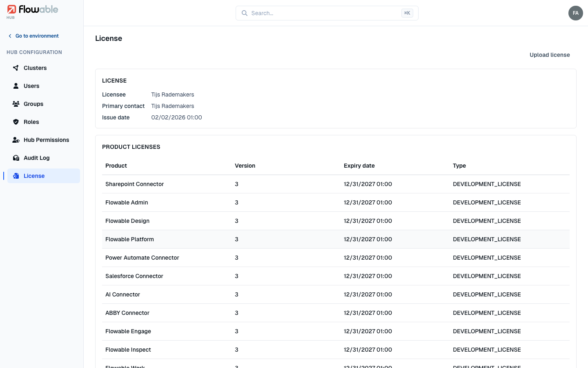The image size is (588, 368).
Task: Click the Clusters sidebar icon
Action: [x=16, y=68]
